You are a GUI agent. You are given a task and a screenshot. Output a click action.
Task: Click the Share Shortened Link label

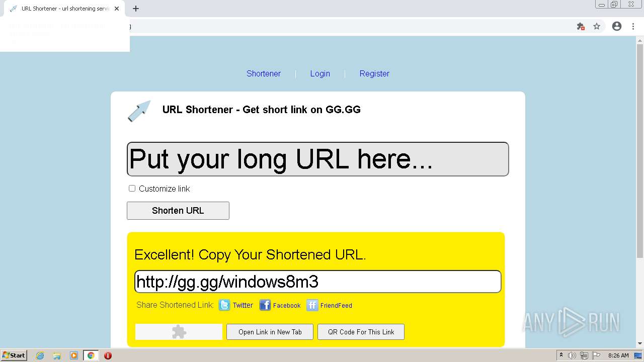pos(175,305)
